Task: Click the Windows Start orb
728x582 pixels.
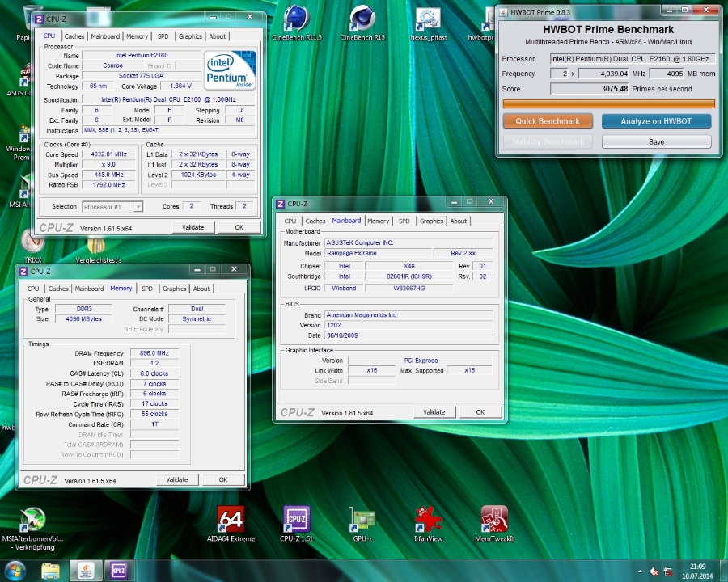Action: 15,571
